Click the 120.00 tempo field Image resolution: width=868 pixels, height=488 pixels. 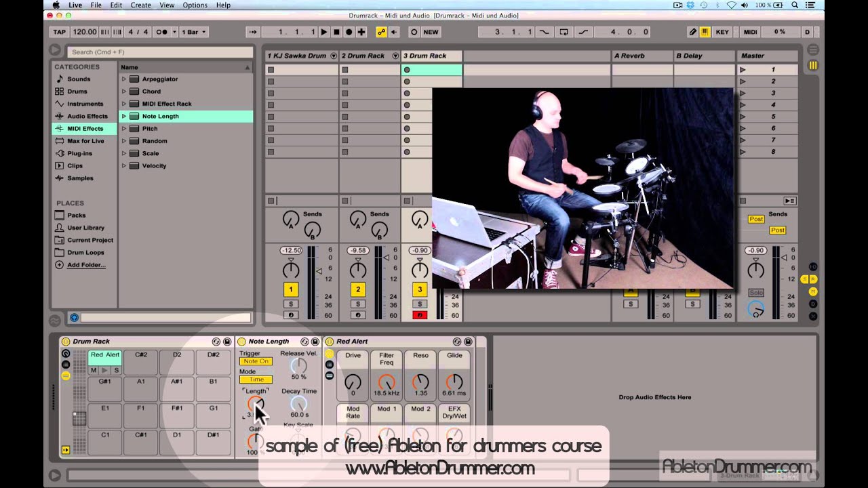(x=84, y=32)
